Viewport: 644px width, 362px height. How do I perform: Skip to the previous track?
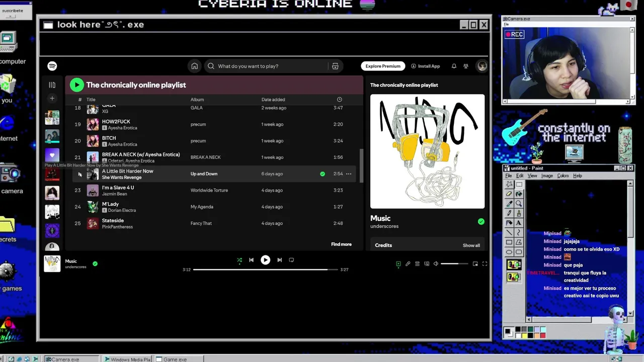[x=251, y=260]
